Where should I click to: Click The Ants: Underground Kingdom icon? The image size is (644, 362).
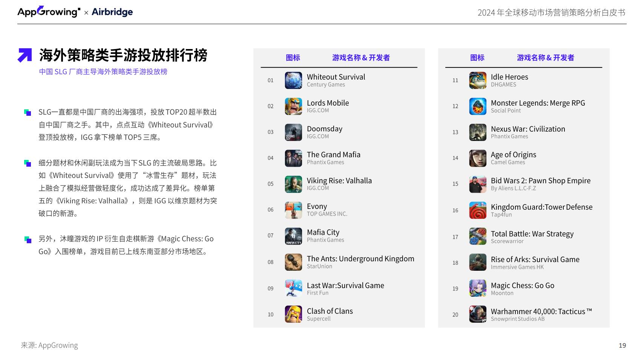tap(293, 262)
